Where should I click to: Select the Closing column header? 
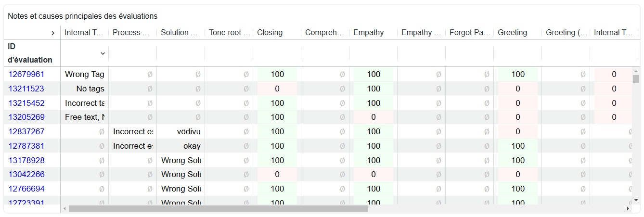[270, 33]
